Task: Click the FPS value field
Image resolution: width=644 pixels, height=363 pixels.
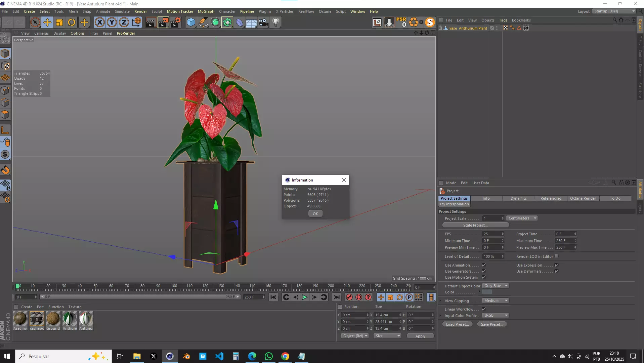Action: [493, 234]
